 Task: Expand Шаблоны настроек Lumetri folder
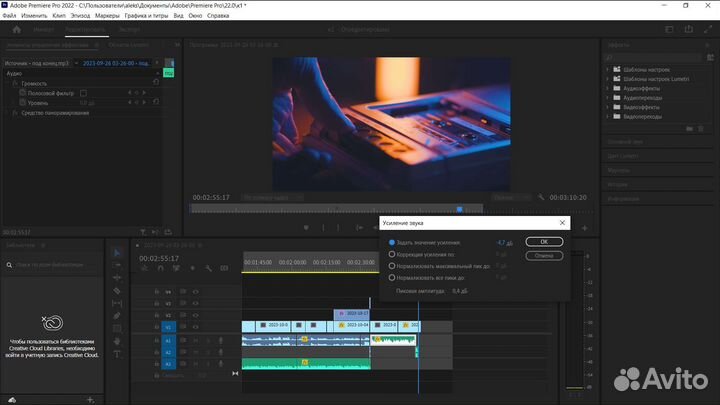point(608,79)
